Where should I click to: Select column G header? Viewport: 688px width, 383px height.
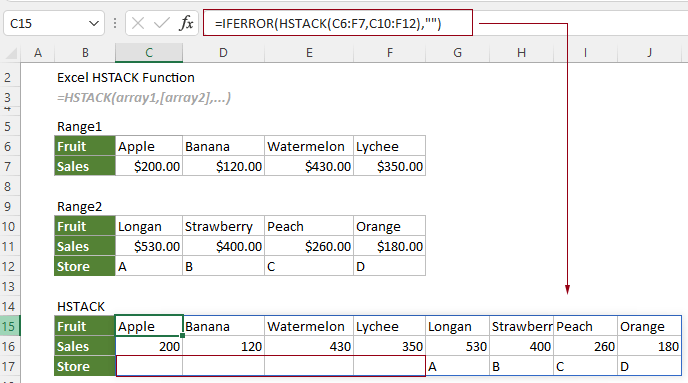tap(457, 53)
